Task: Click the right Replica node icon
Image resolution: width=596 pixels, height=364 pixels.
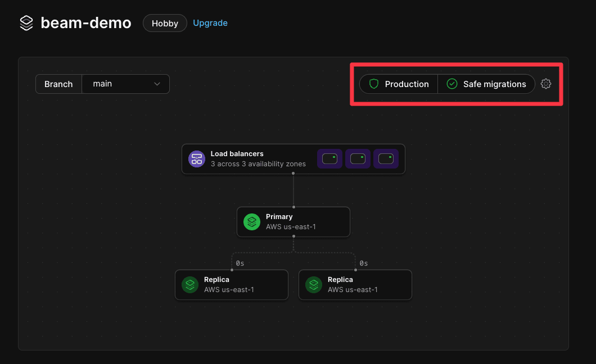Action: coord(314,285)
